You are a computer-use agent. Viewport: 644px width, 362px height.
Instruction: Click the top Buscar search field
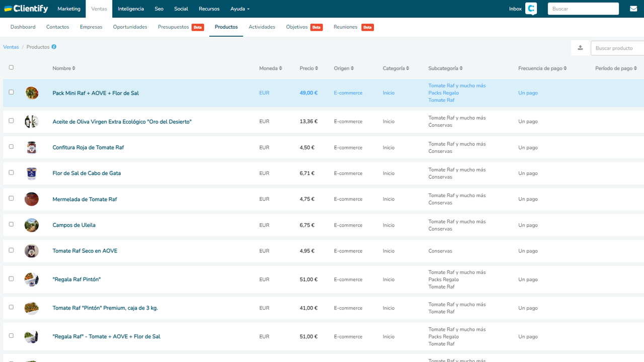pos(583,9)
